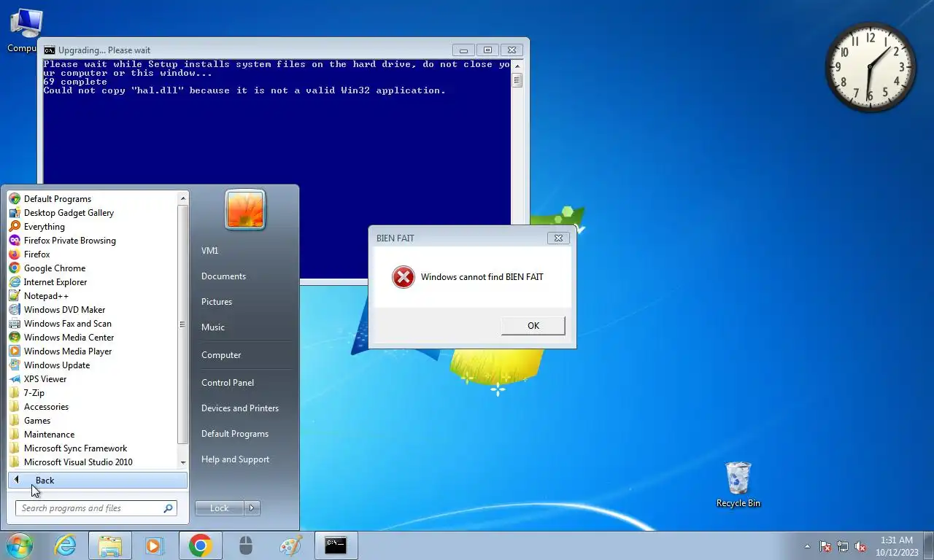Viewport: 934px width, 560px height.
Task: Maximize the Upgrading command window
Action: coord(487,50)
